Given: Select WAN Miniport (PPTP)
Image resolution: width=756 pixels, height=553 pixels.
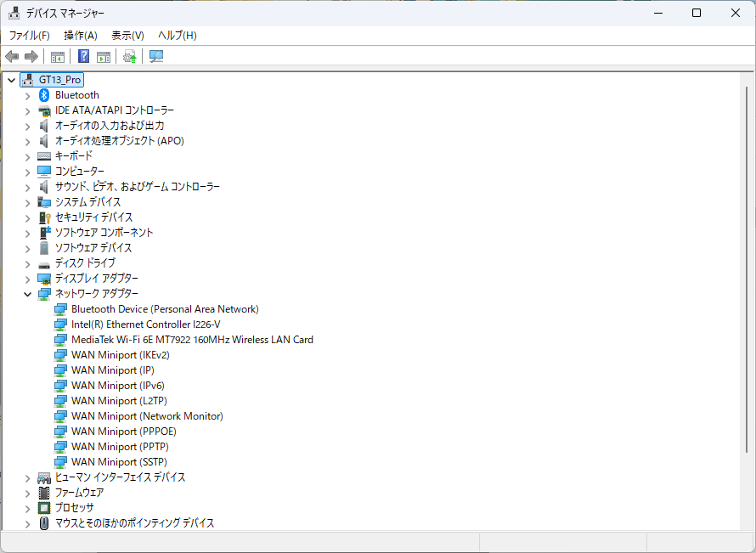Looking at the screenshot, I should point(120,447).
